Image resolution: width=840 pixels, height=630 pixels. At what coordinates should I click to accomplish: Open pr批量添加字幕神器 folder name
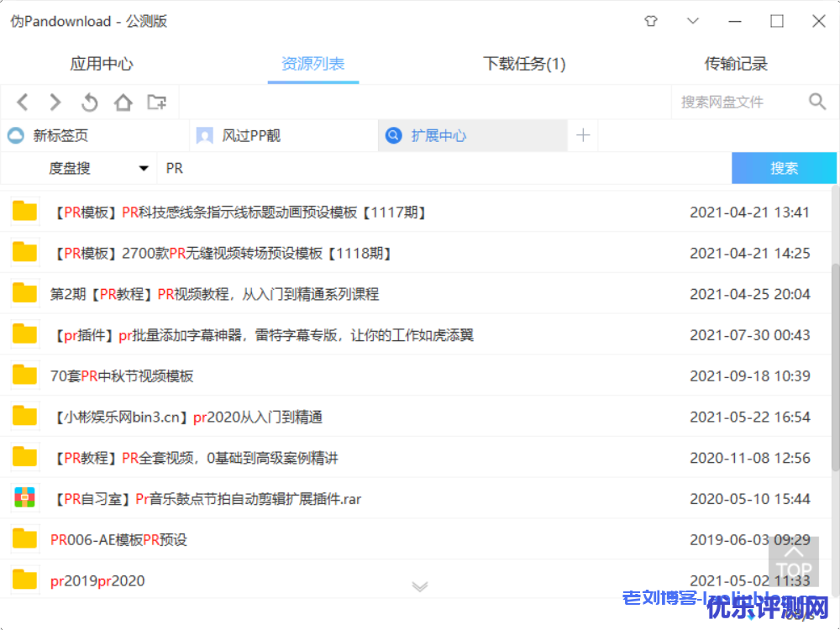[262, 335]
